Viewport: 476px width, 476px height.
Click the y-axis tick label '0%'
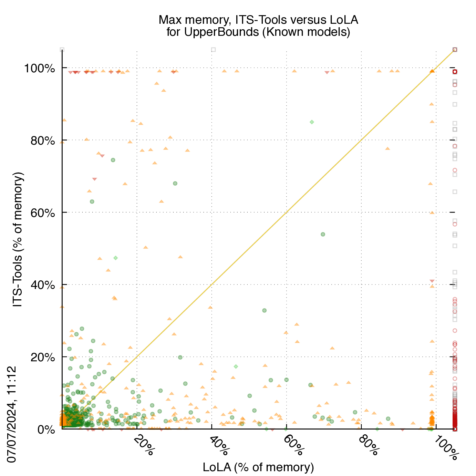point(46,430)
